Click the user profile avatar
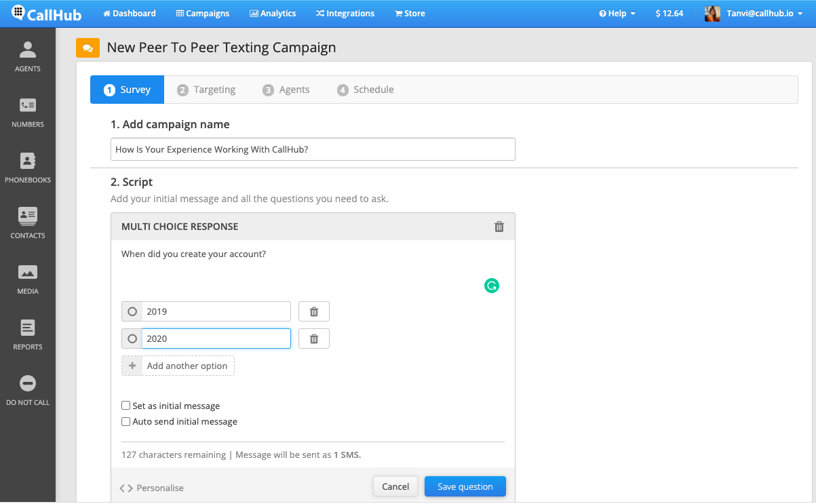 pos(712,14)
